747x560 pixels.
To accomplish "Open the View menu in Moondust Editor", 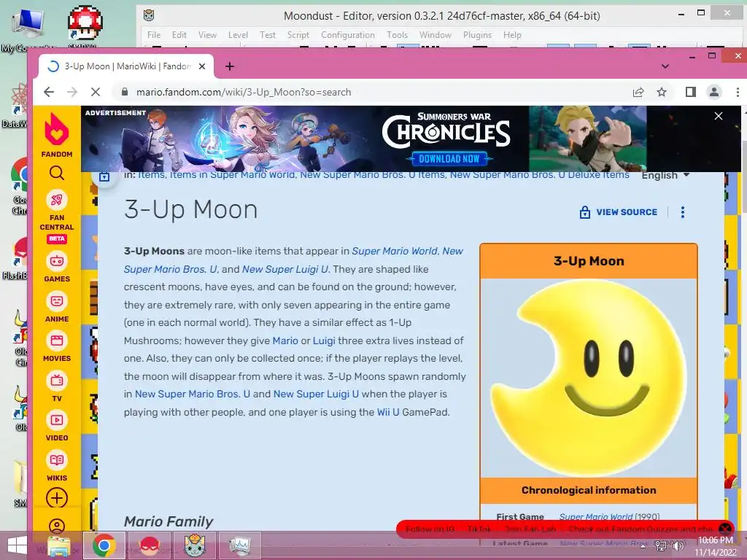I will [207, 35].
